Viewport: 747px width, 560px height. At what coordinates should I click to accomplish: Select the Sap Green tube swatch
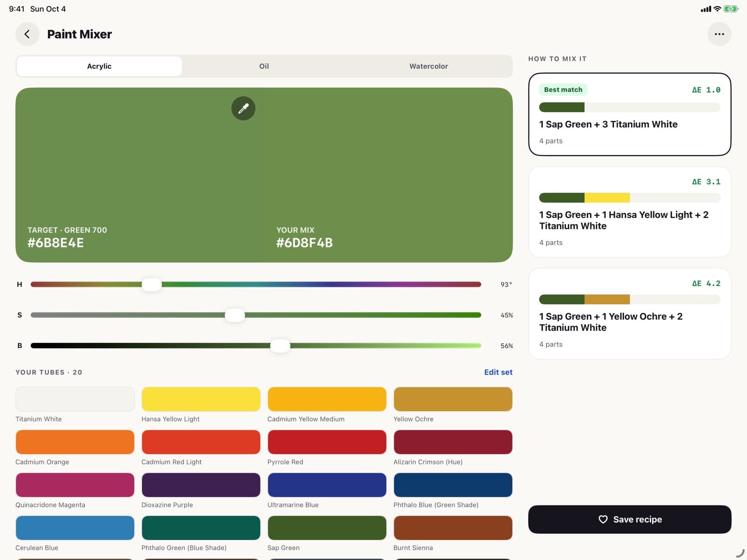pos(327,528)
